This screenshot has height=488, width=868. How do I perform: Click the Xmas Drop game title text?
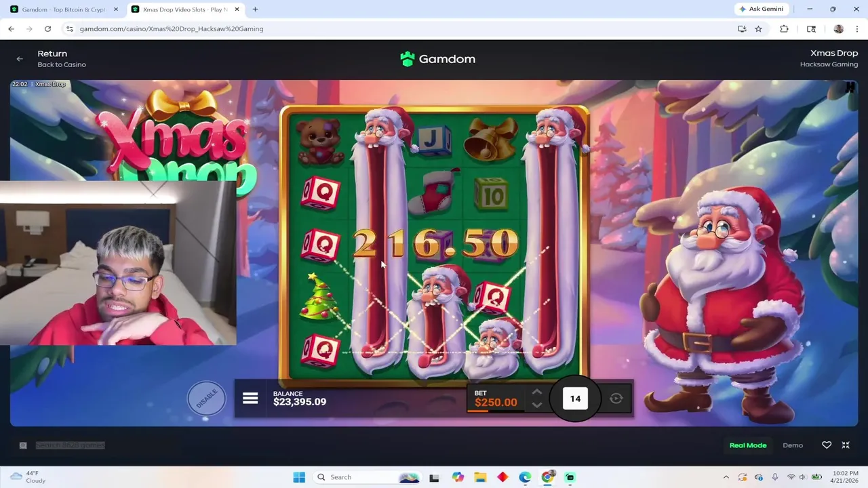[834, 53]
